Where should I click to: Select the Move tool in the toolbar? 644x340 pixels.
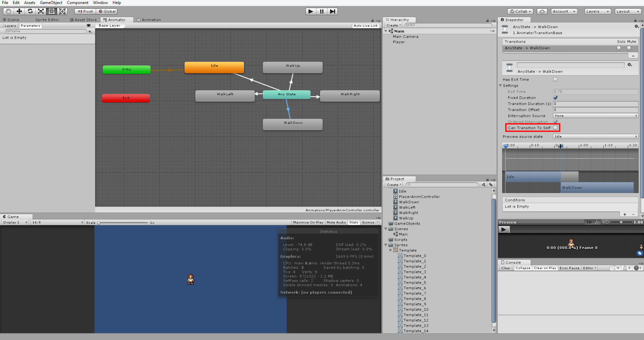pos(19,11)
